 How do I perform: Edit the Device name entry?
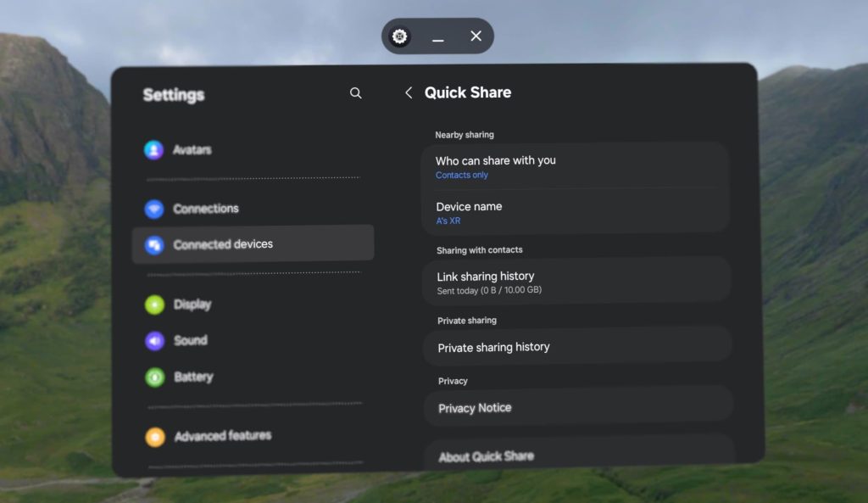point(469,206)
